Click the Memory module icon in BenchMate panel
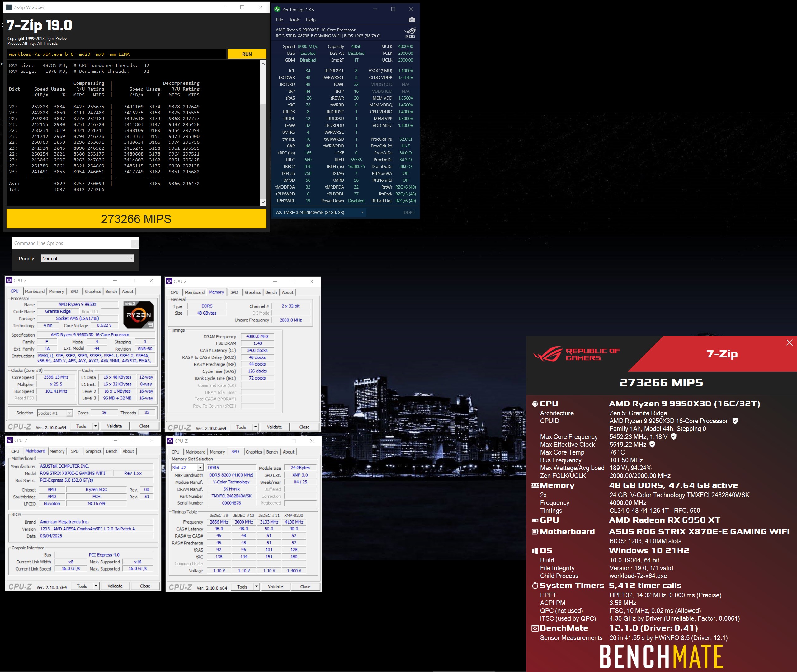 pos(535,485)
